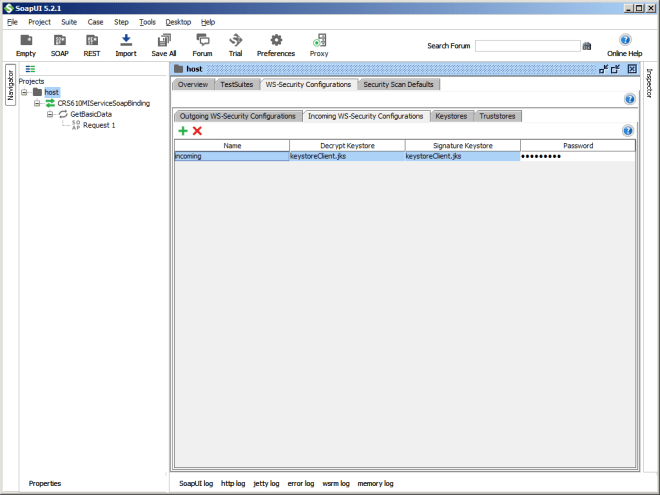660x495 pixels.
Task: Collapse the CRS610MIServiceSoapBinding node
Action: 37,103
